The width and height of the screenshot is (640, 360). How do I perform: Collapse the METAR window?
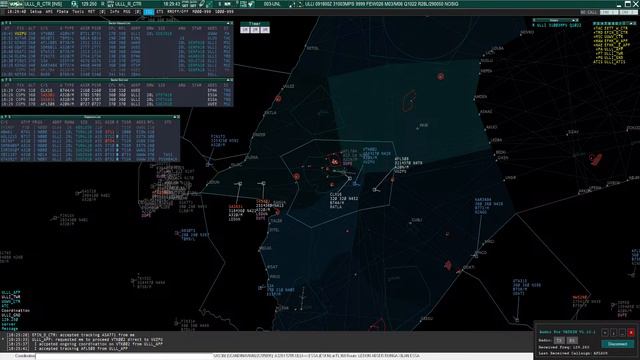point(573,20)
